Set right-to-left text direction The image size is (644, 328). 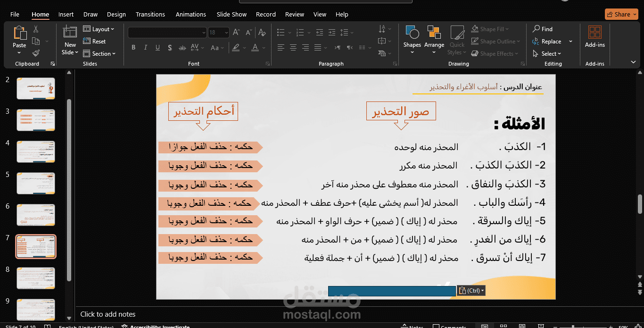pos(349,48)
